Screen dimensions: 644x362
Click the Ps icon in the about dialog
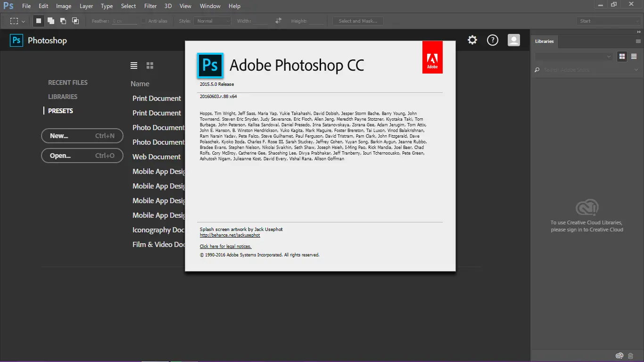(x=210, y=66)
